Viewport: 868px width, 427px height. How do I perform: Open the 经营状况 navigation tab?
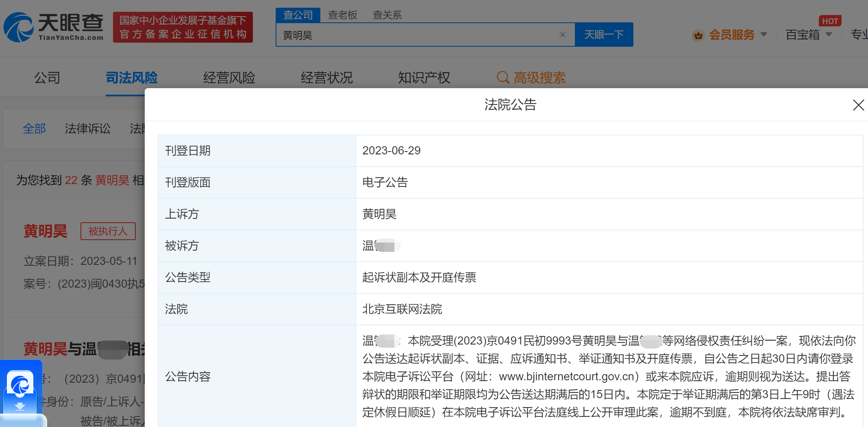pyautogui.click(x=326, y=77)
